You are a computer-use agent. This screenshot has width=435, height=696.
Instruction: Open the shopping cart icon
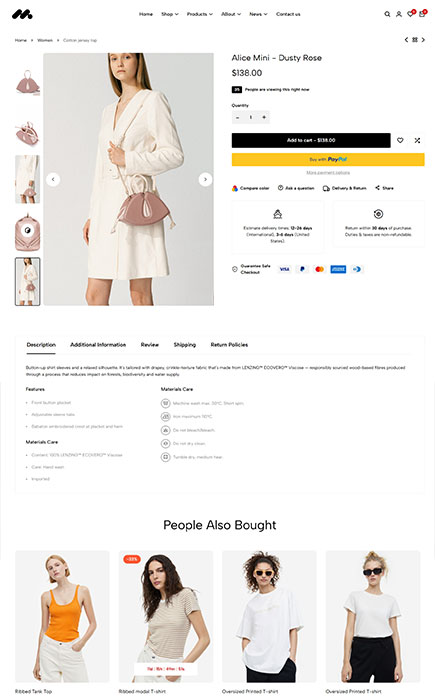tap(422, 14)
